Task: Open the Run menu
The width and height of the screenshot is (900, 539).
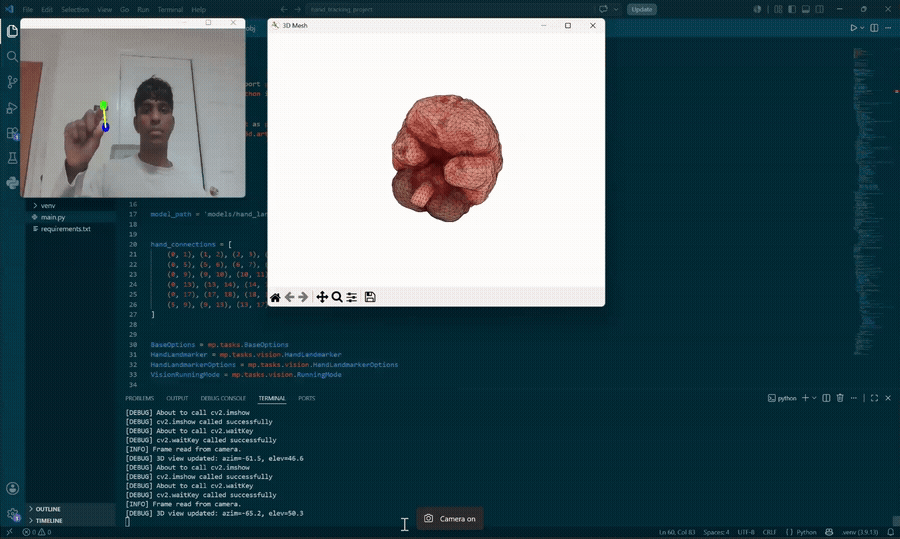Action: 143,10
